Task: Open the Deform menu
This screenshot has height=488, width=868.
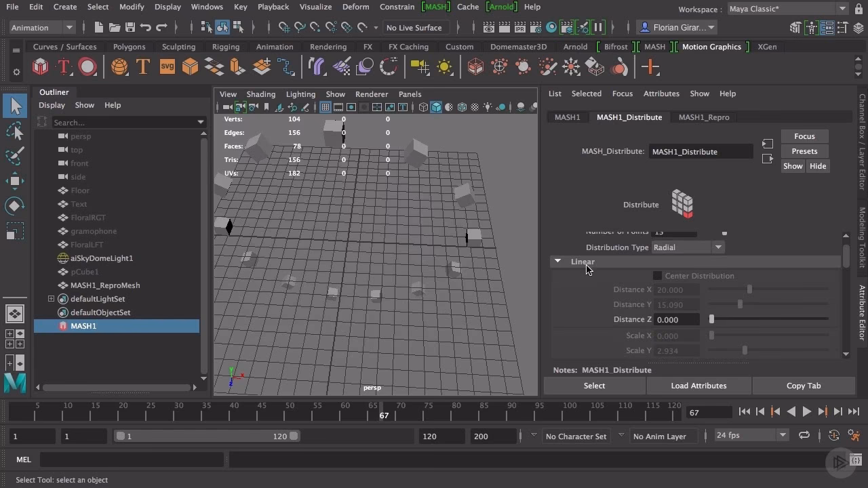Action: pos(356,7)
